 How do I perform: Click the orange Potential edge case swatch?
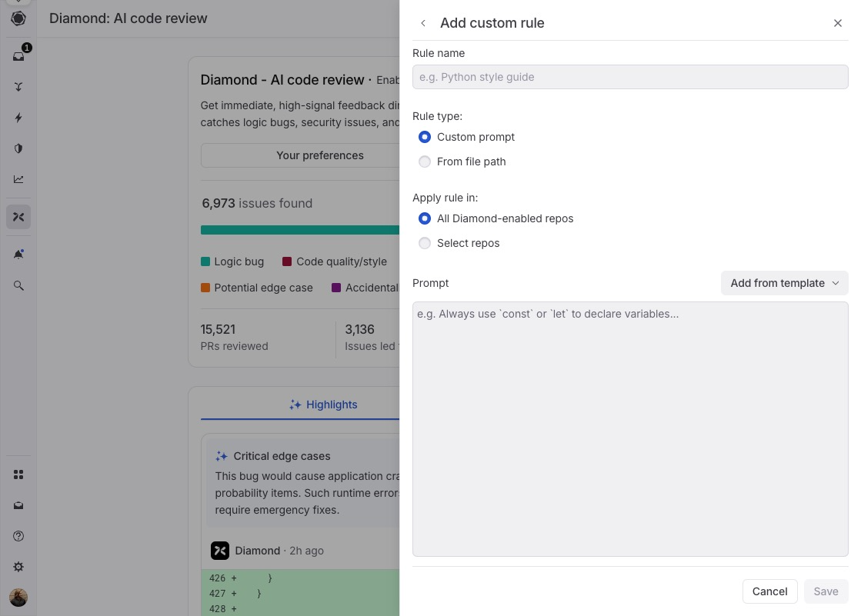tap(205, 288)
